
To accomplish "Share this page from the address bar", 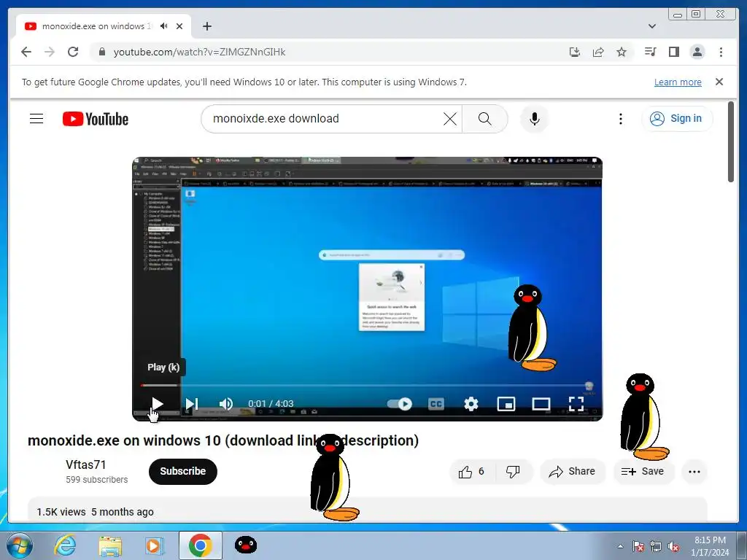I will pyautogui.click(x=598, y=52).
